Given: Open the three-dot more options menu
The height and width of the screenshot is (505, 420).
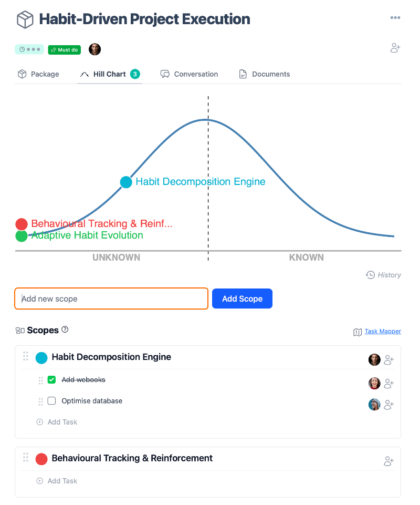Looking at the screenshot, I should (x=395, y=18).
